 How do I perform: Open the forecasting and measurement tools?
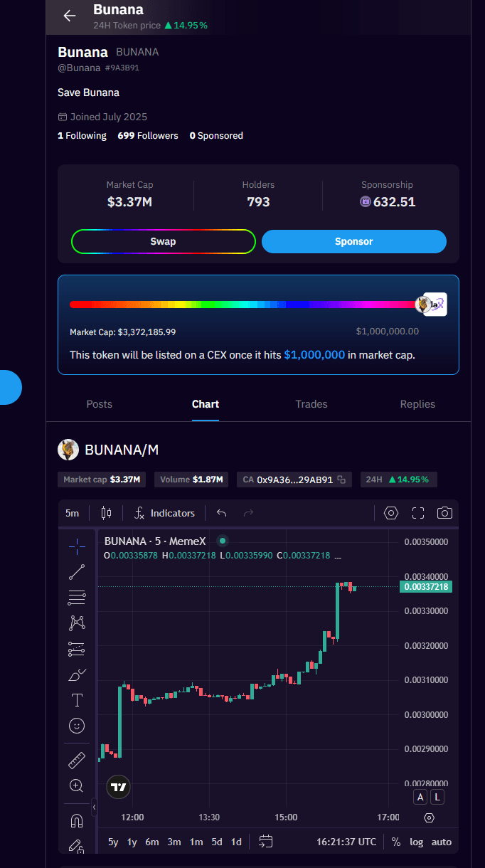point(77,649)
